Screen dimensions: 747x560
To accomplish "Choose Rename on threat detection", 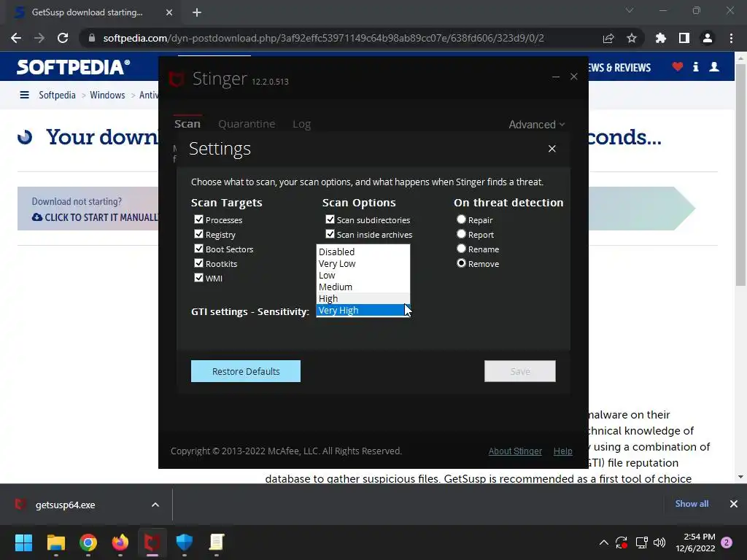I will [461, 249].
